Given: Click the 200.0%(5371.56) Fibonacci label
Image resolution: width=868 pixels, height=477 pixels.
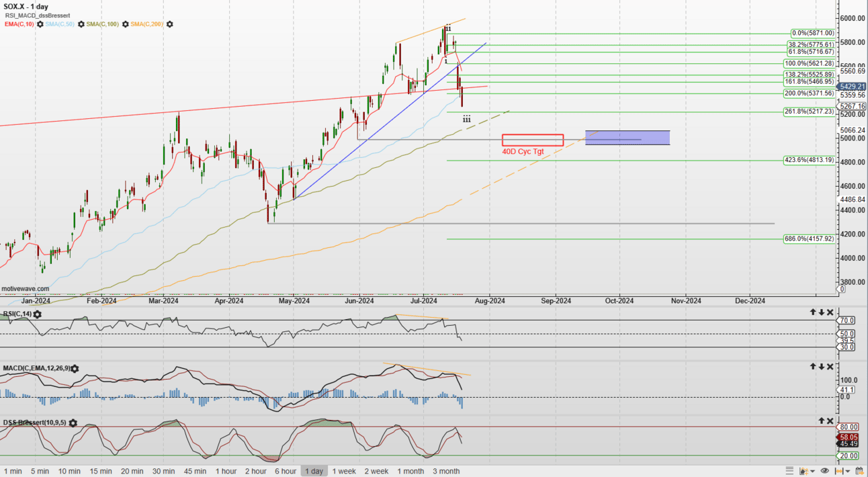Looking at the screenshot, I should point(809,93).
